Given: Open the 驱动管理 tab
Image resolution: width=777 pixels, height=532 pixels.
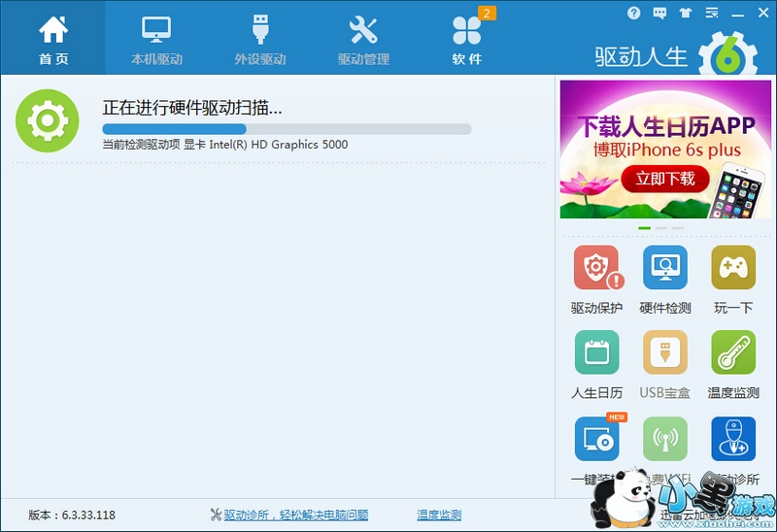Looking at the screenshot, I should point(363,38).
